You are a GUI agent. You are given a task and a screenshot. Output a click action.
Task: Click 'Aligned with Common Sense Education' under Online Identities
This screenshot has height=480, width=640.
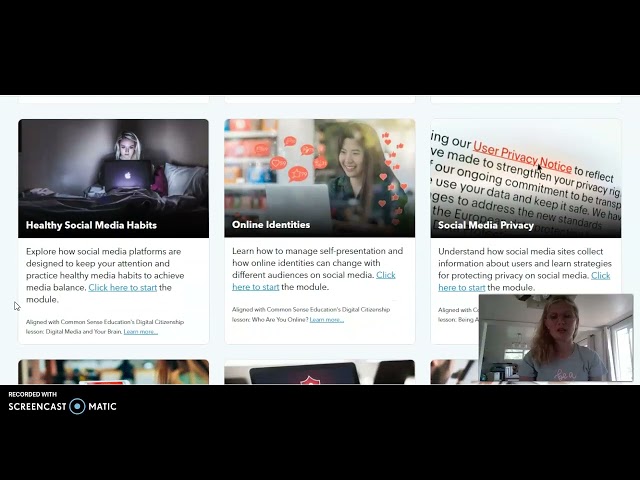311,315
